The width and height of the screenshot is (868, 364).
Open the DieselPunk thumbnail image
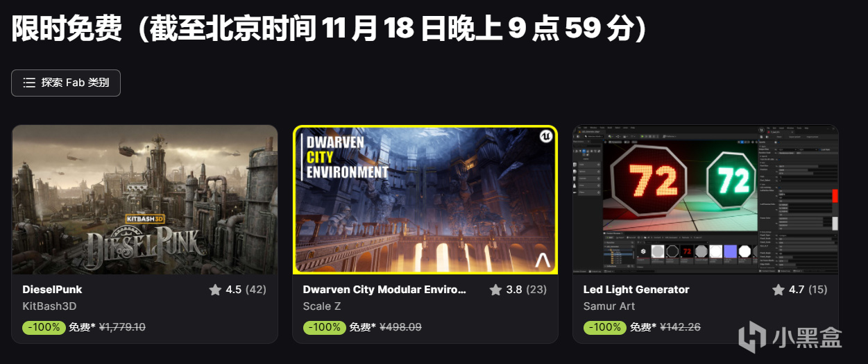[x=145, y=199]
